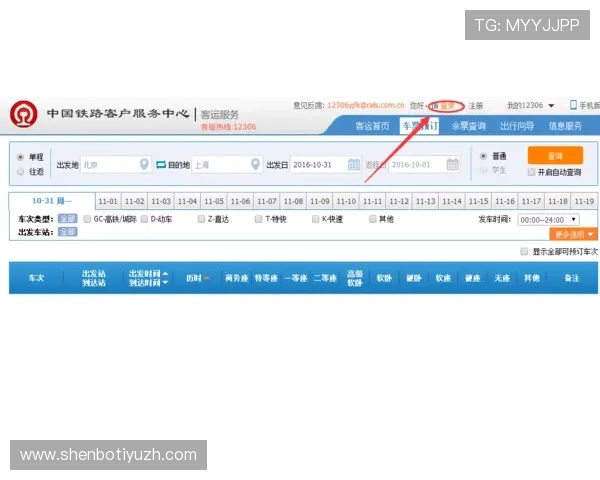Viewport: 600px width, 480px height.
Task: Select the 单程 one-way radio button
Action: (21, 157)
